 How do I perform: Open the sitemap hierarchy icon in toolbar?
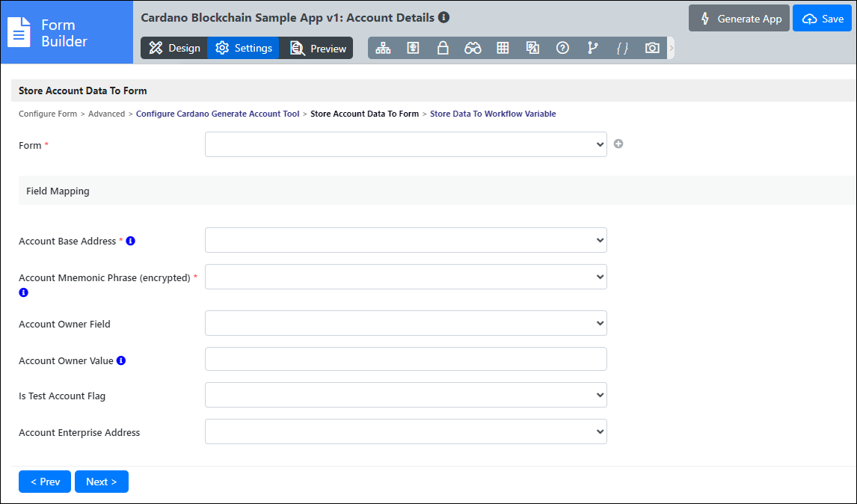[x=383, y=48]
